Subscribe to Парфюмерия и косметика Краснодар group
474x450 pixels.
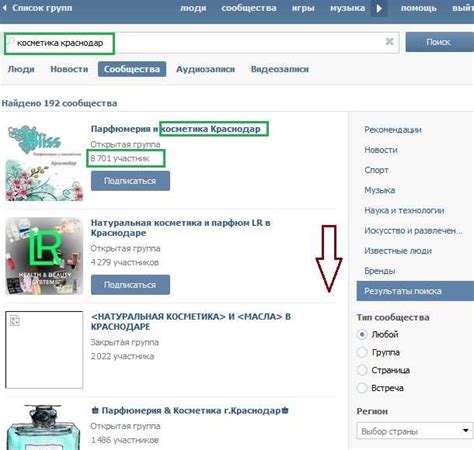[130, 181]
